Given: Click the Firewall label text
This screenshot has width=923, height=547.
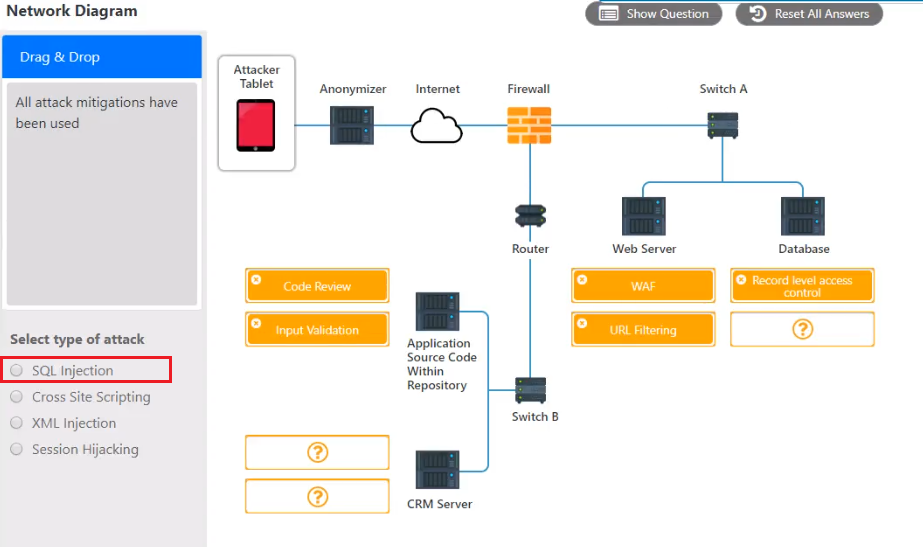Looking at the screenshot, I should coord(529,89).
